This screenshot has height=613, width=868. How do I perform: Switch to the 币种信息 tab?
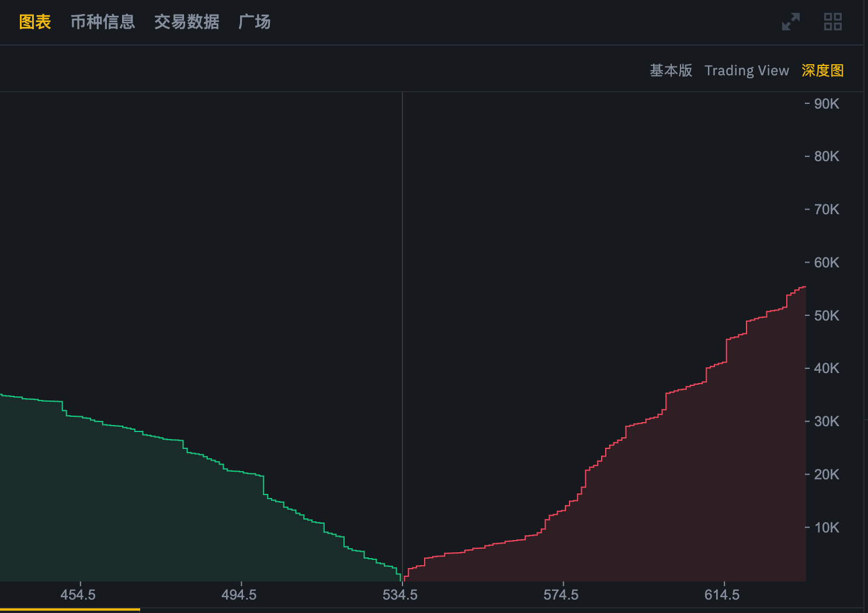coord(103,22)
